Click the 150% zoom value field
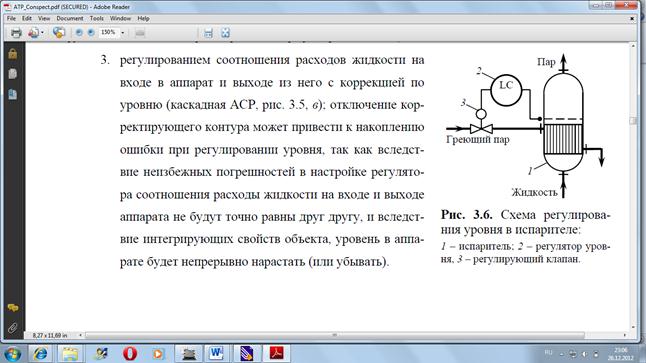The height and width of the screenshot is (363, 646). (108, 33)
